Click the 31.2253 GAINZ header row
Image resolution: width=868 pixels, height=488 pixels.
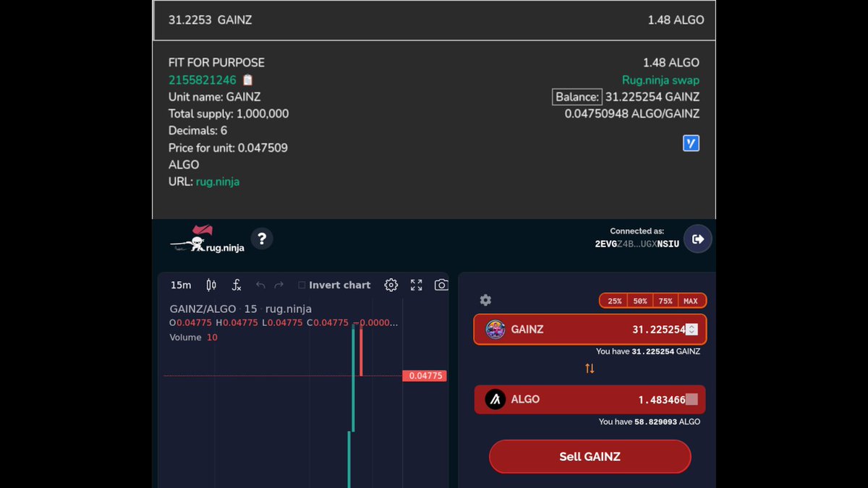434,20
